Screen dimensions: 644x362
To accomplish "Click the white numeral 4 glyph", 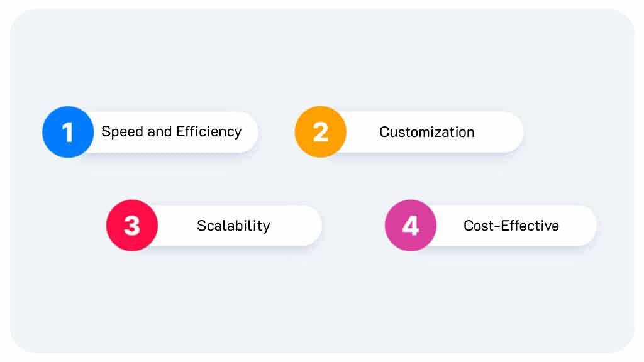I will [x=410, y=226].
